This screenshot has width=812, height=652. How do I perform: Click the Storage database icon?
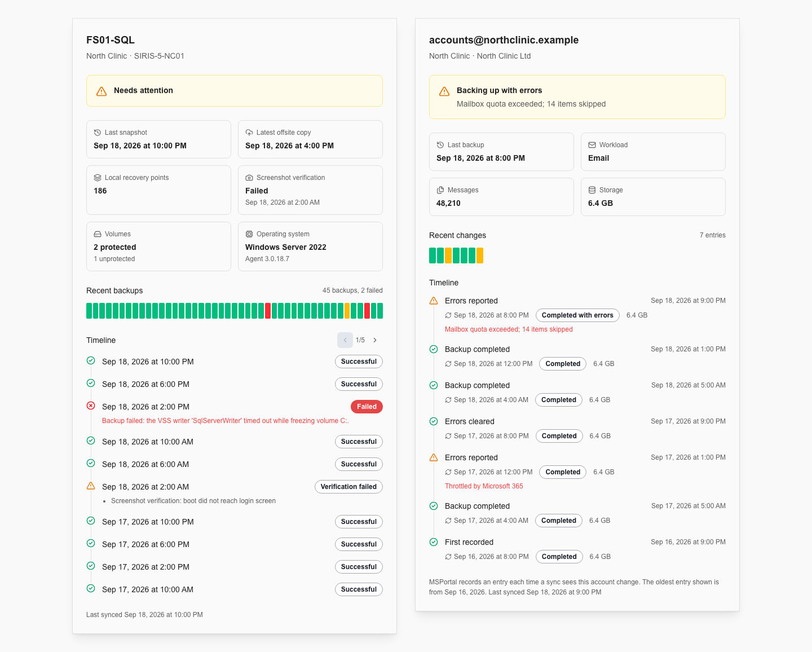tap(592, 190)
